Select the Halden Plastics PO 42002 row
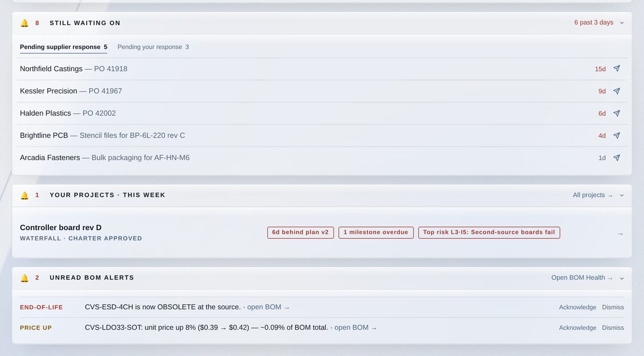 tap(322, 113)
